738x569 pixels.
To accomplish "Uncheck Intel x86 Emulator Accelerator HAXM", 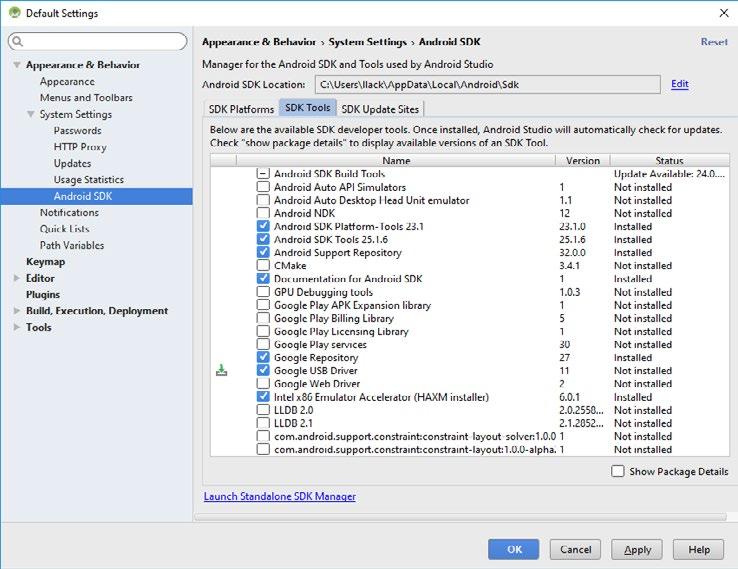I will [x=263, y=397].
